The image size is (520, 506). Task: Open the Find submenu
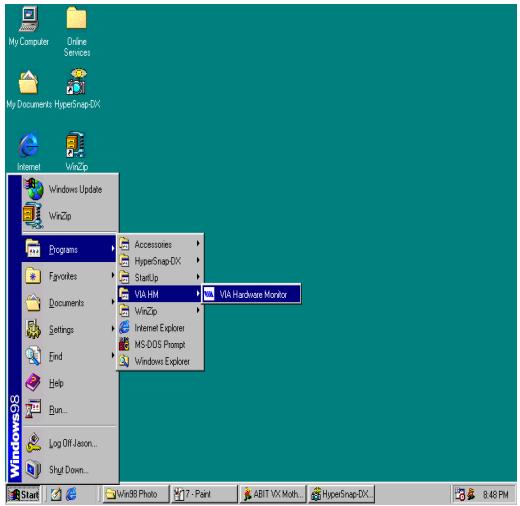(x=70, y=356)
